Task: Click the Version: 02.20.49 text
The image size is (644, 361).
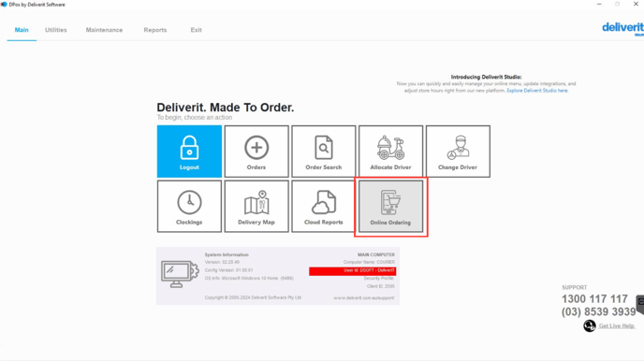Action: 222,262
